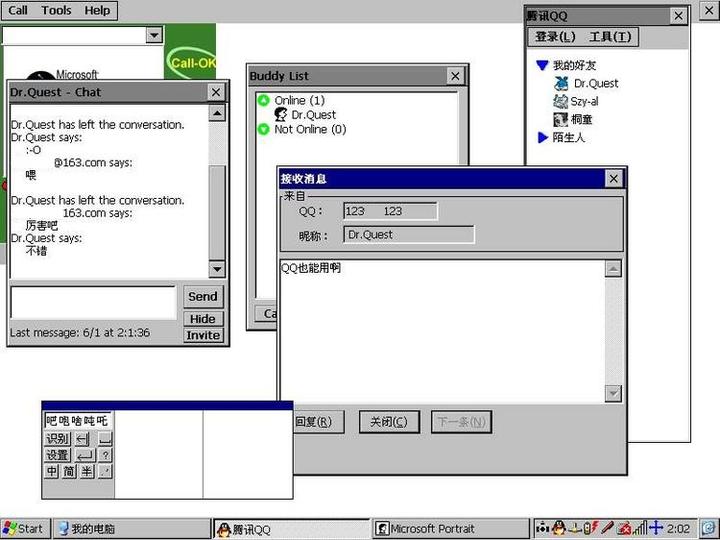Toggle the 简 simplified character key
This screenshot has height=540, width=720.
(x=69, y=471)
